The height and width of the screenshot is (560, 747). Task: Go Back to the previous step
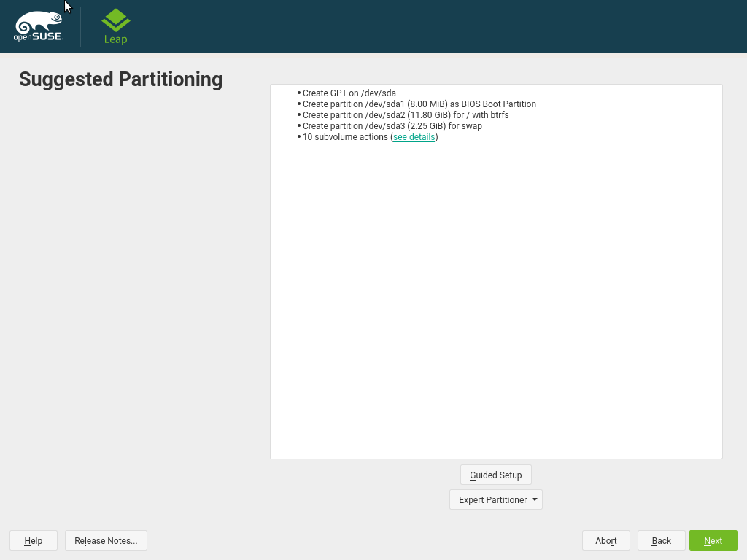(661, 540)
